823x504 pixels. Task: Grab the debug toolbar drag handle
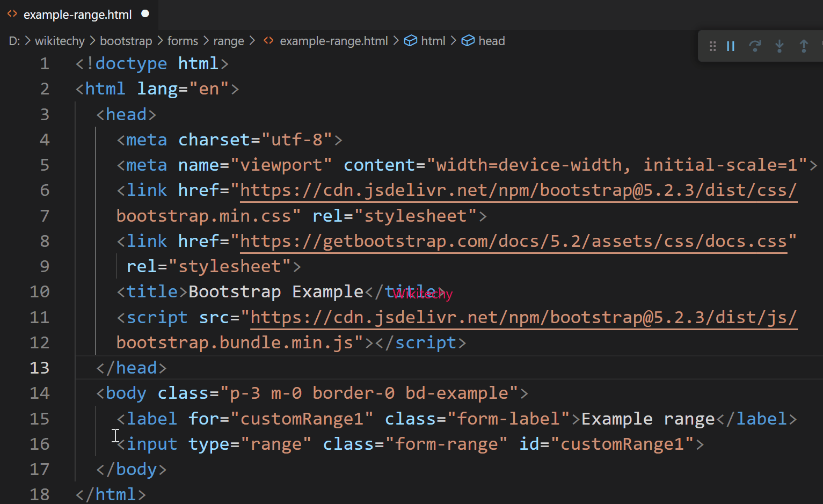click(x=712, y=46)
